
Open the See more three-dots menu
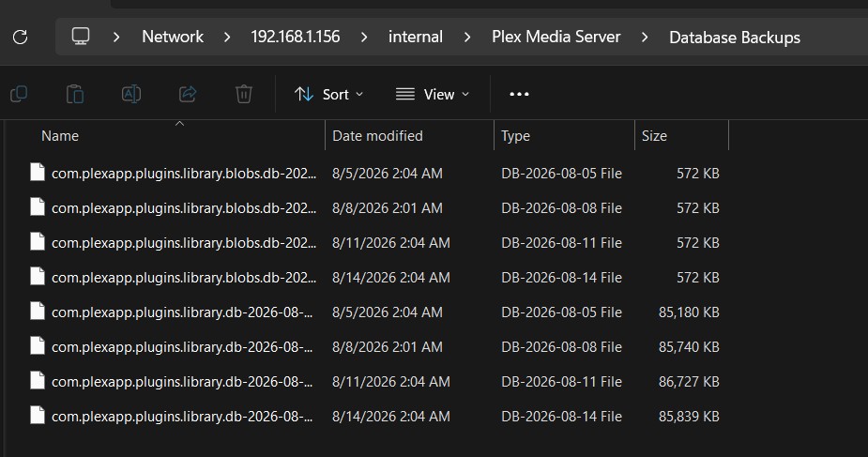pos(519,94)
